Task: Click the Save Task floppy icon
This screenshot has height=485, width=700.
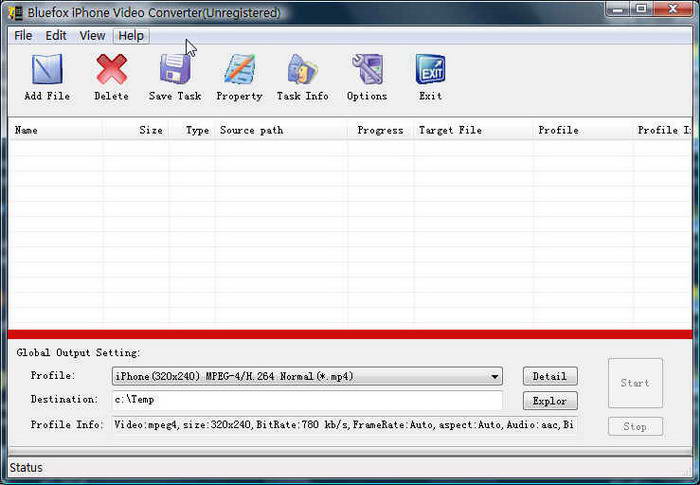Action: [x=175, y=70]
